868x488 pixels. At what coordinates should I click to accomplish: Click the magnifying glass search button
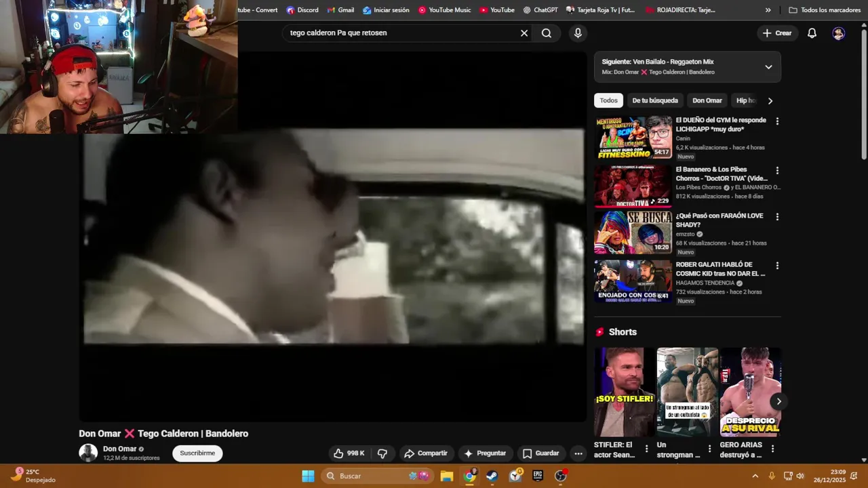tap(547, 33)
